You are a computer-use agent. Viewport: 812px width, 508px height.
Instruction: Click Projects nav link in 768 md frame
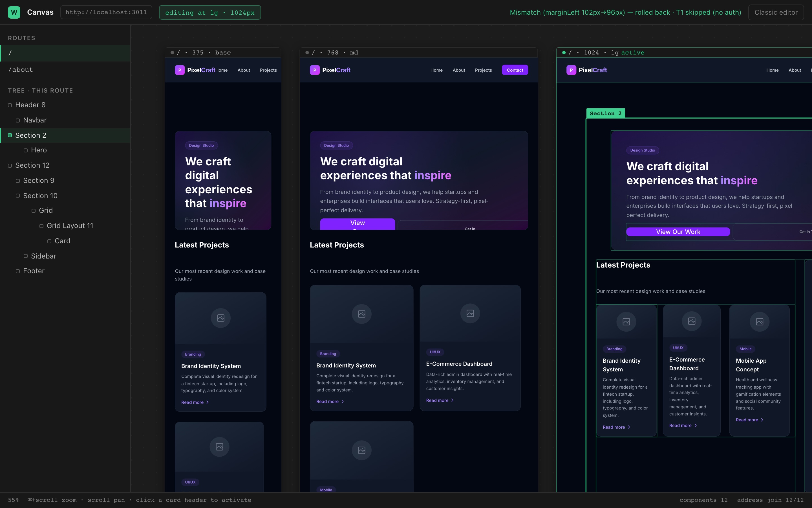[x=483, y=70]
